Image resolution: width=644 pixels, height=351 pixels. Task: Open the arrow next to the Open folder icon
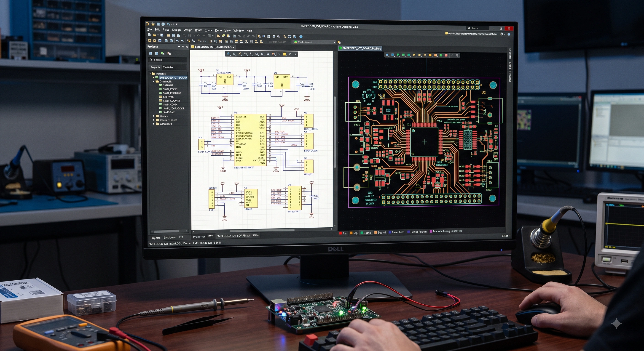click(x=158, y=35)
